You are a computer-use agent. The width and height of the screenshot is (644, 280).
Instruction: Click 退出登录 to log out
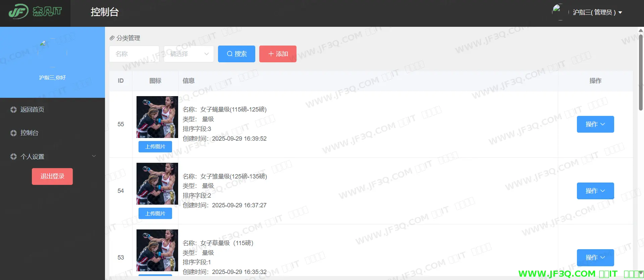coord(52,177)
